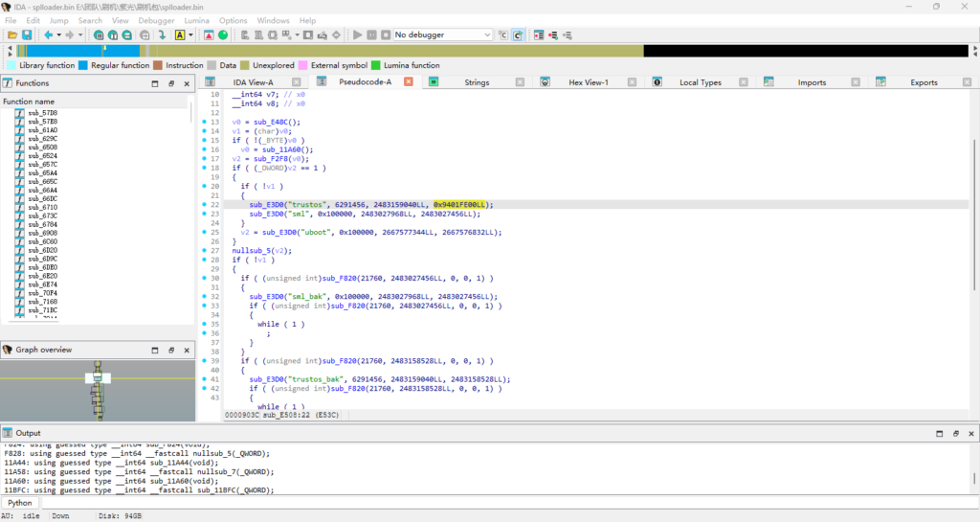
Task: Jump back with the blue left arrow
Action: [49, 35]
